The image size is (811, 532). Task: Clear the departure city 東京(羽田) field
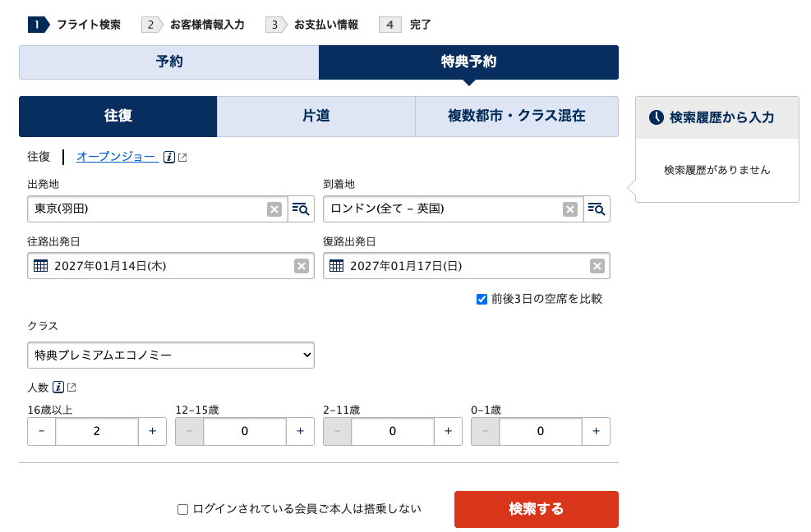pyautogui.click(x=274, y=209)
